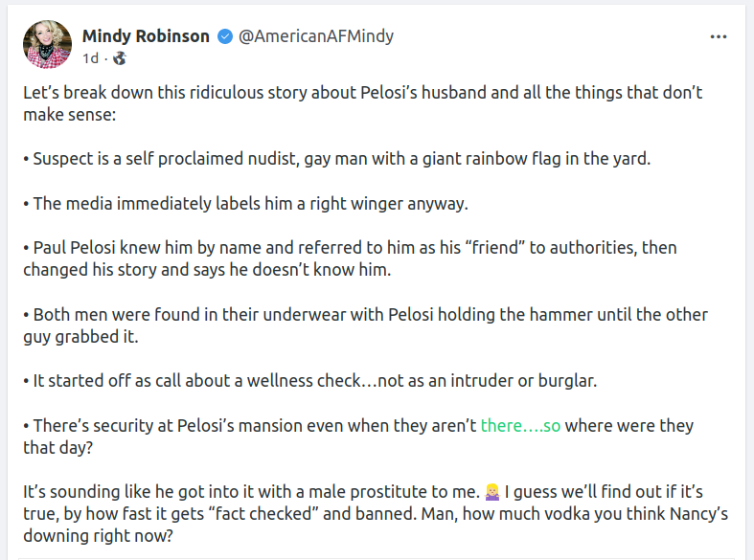Click the facepalm emoji in the post

click(493, 492)
